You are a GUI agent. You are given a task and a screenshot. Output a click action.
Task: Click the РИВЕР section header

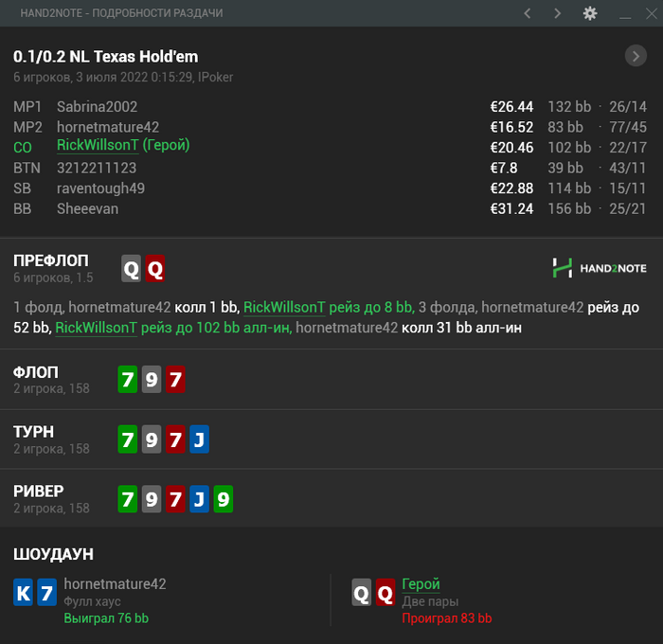(x=39, y=491)
